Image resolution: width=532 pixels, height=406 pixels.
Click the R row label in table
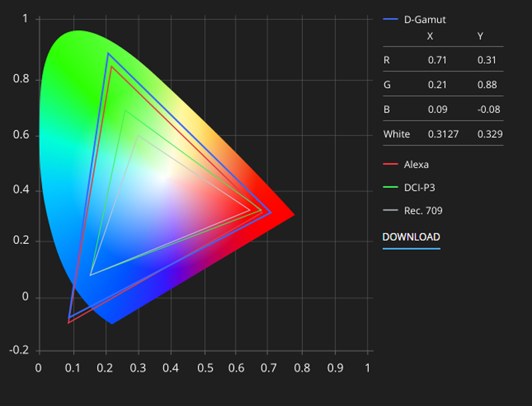tap(386, 60)
